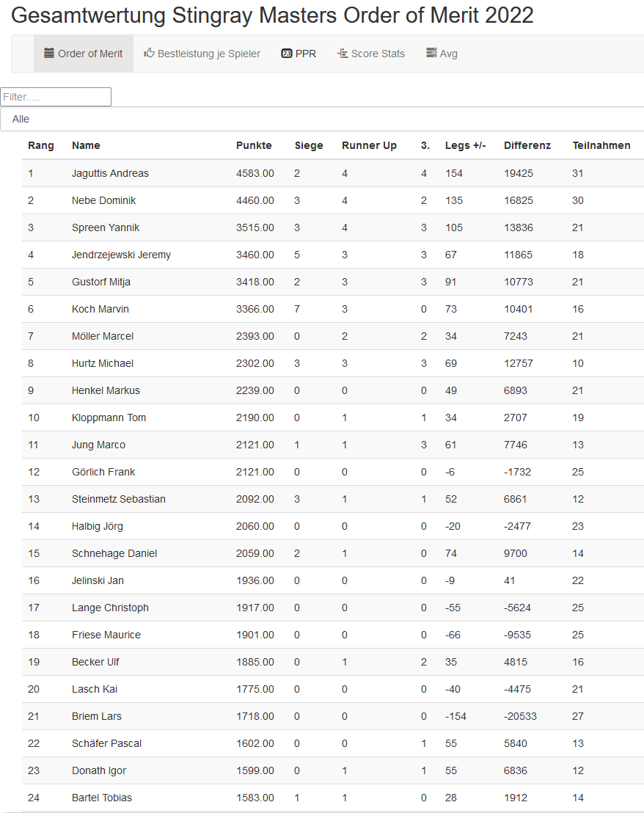
Task: Sort table by Punkte column header
Action: (254, 145)
